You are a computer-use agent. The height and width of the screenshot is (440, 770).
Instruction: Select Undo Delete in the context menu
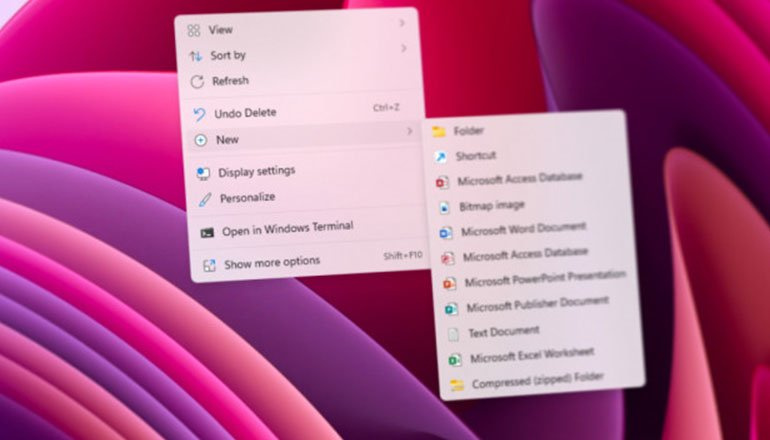pos(302,111)
